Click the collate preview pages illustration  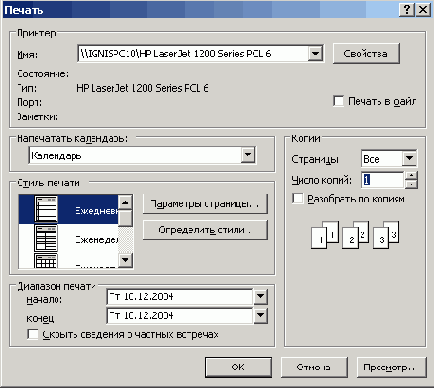355,235
